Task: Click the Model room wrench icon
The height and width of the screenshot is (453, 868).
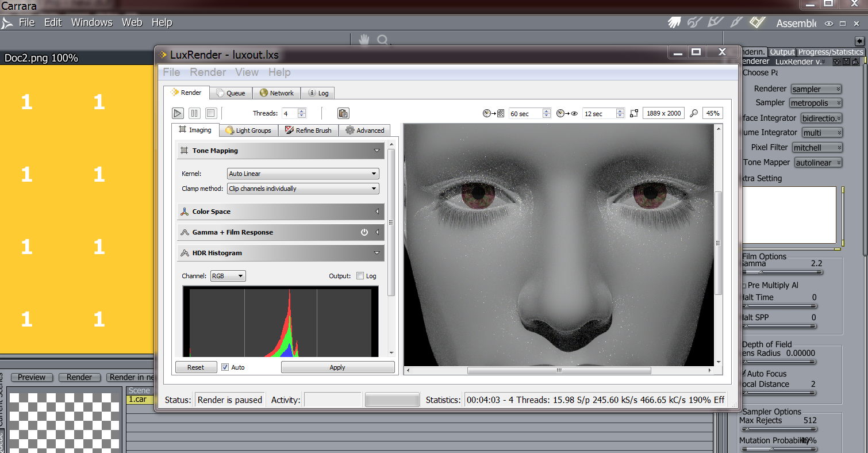Action: pos(695,22)
